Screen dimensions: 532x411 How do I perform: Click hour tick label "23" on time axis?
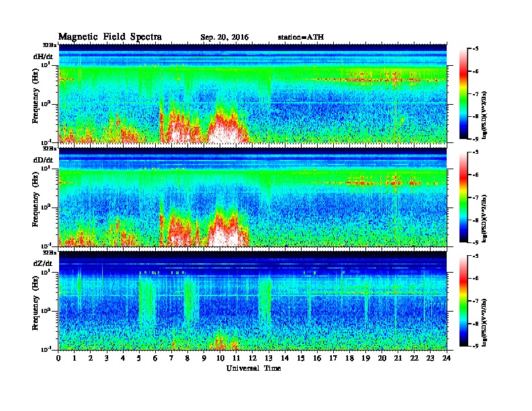pyautogui.click(x=431, y=358)
